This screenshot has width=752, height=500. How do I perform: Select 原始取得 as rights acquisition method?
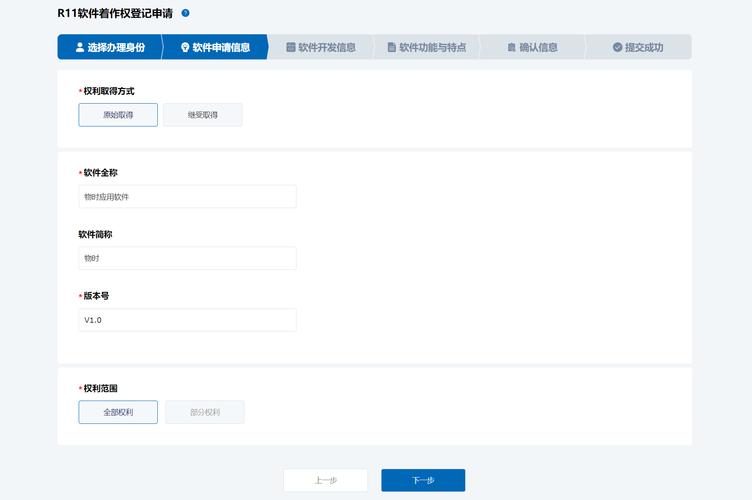click(118, 115)
